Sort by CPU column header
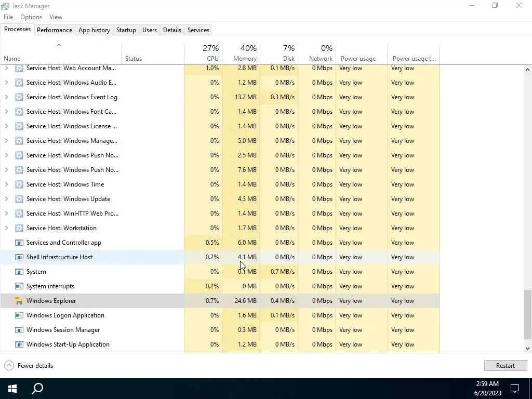Screen dimensions: 532x399 pos(203,54)
